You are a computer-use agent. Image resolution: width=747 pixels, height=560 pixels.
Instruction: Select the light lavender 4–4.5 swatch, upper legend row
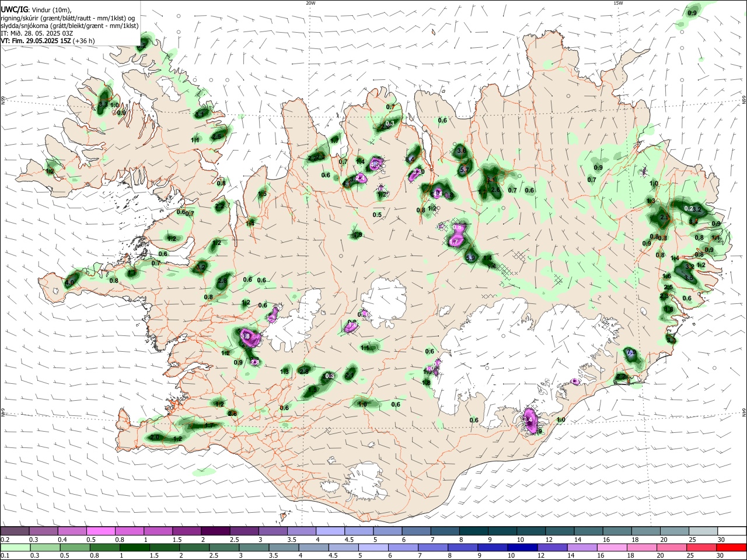(x=330, y=531)
